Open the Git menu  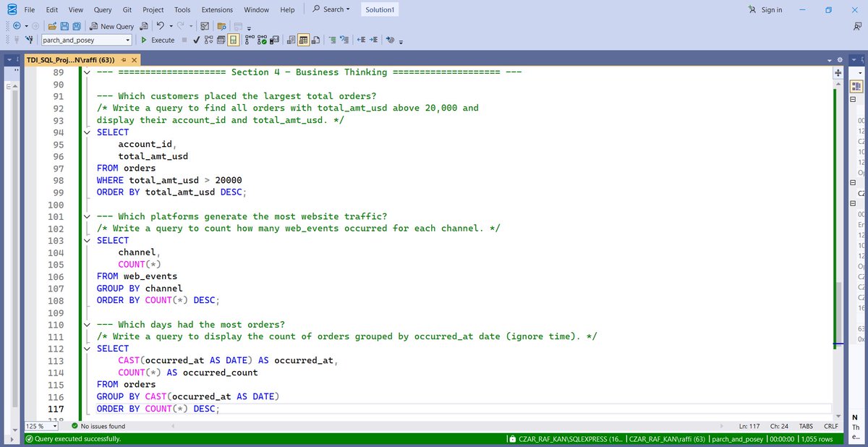(x=127, y=9)
